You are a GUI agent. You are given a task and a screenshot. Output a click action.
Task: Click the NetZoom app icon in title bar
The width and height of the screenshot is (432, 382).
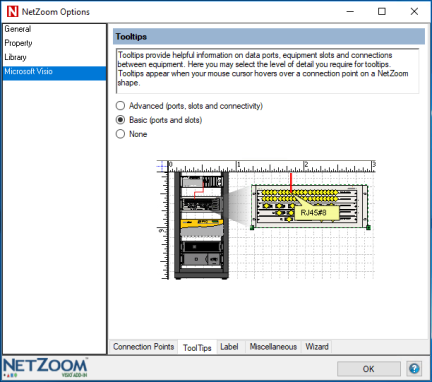12,12
